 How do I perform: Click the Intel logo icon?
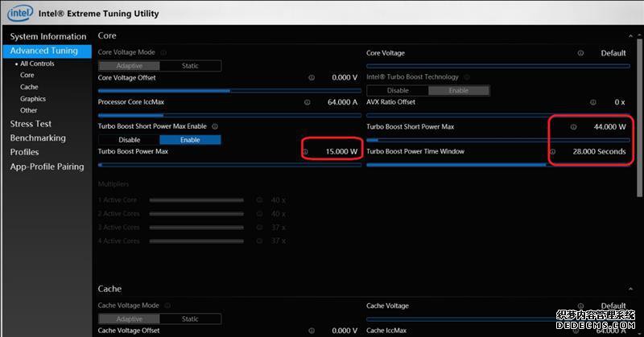pyautogui.click(x=19, y=13)
